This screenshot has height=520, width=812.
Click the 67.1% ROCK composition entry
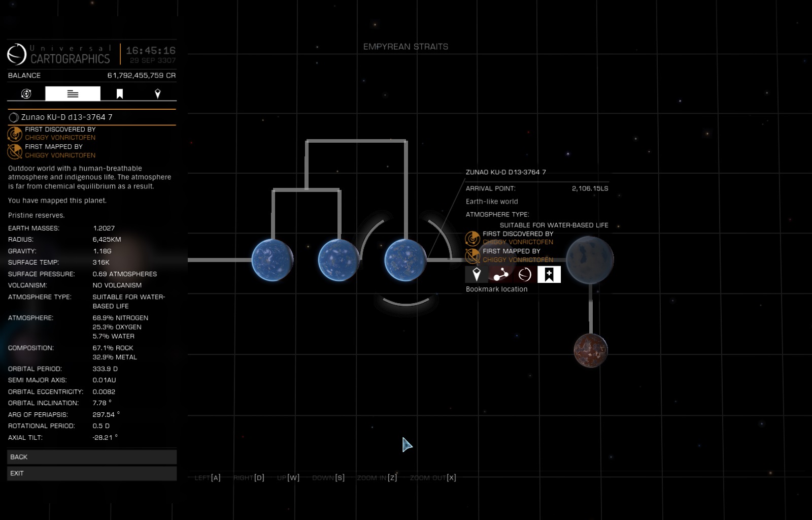coord(113,348)
